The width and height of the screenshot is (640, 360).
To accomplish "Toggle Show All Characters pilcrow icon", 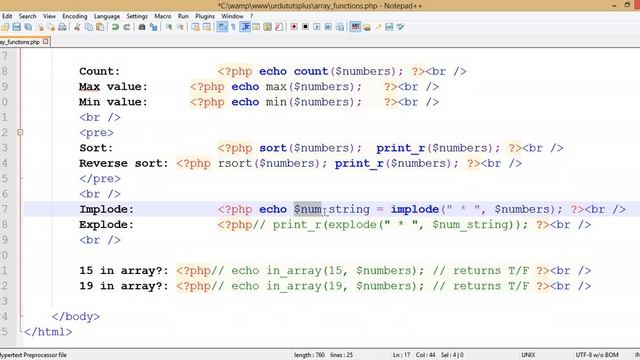I will pyautogui.click(x=233, y=27).
